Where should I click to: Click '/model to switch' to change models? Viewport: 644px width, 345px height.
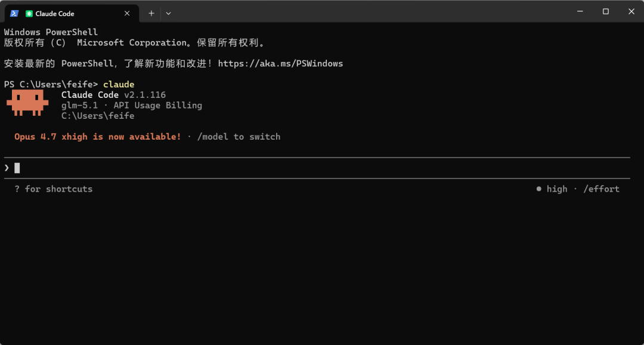pyautogui.click(x=237, y=136)
